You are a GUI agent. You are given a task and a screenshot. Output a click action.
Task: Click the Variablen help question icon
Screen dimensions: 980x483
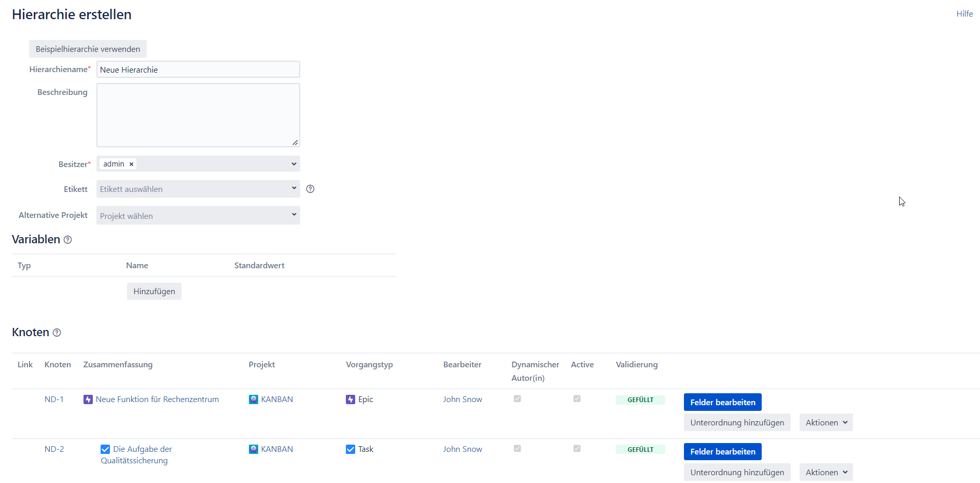coord(68,240)
